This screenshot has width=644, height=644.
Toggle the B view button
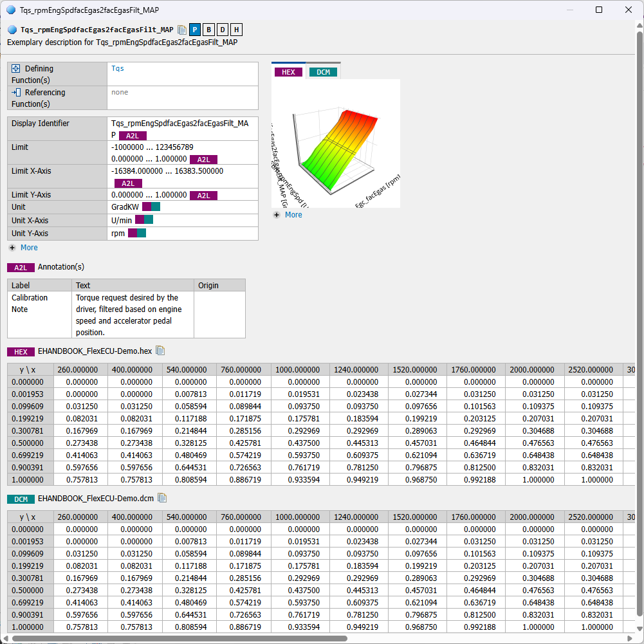click(208, 30)
